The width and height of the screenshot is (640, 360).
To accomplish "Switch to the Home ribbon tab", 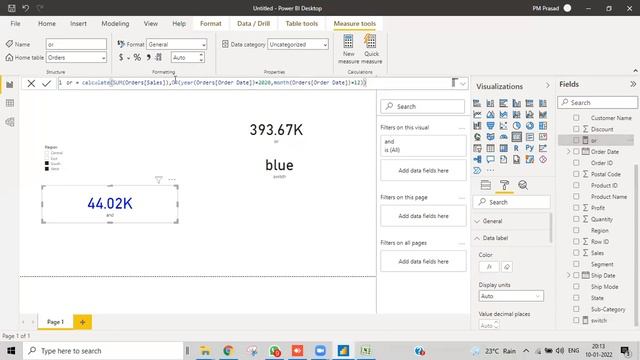I will (x=47, y=24).
